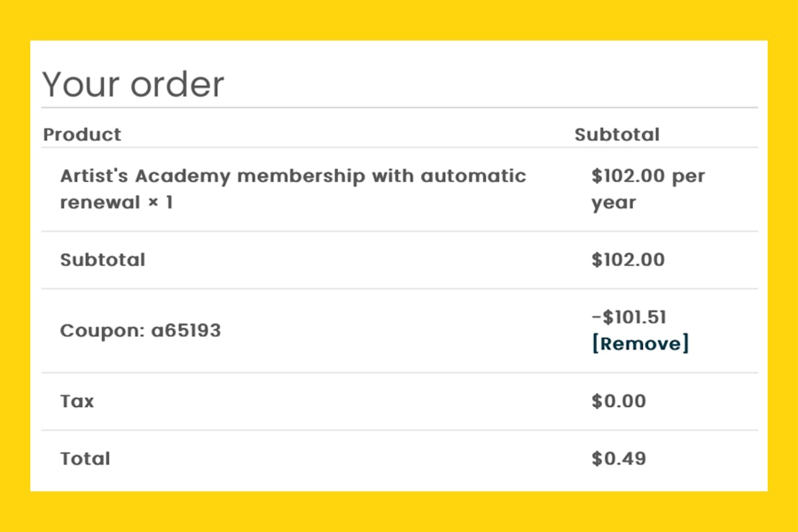This screenshot has width=798, height=532.
Task: Select the $0.00 tax amount
Action: point(619,401)
